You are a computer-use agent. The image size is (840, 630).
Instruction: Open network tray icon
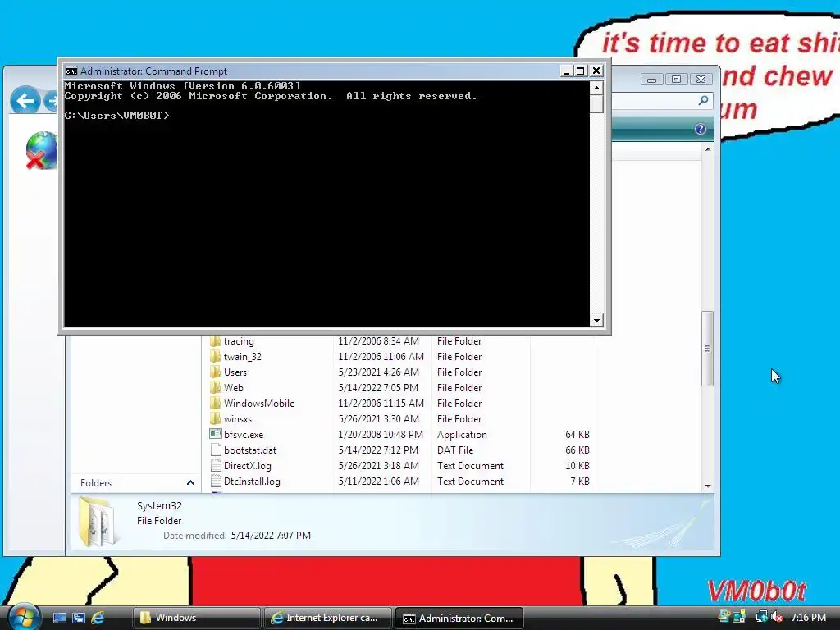[x=761, y=617]
